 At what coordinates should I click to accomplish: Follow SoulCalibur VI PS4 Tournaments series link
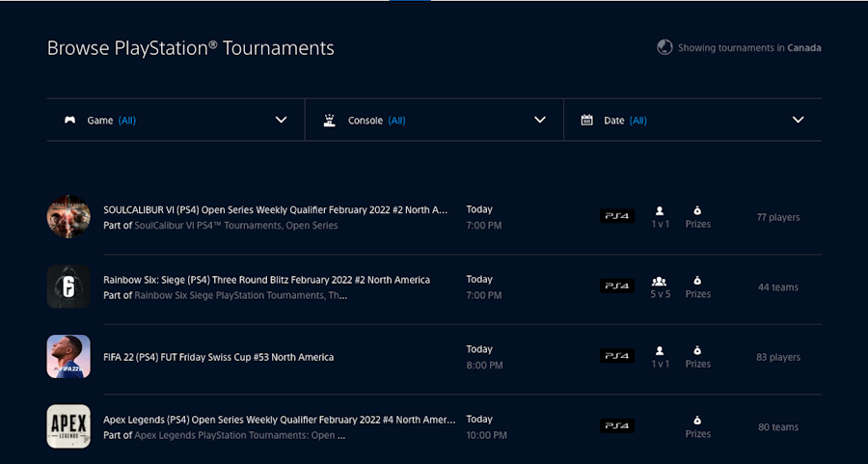(x=236, y=226)
